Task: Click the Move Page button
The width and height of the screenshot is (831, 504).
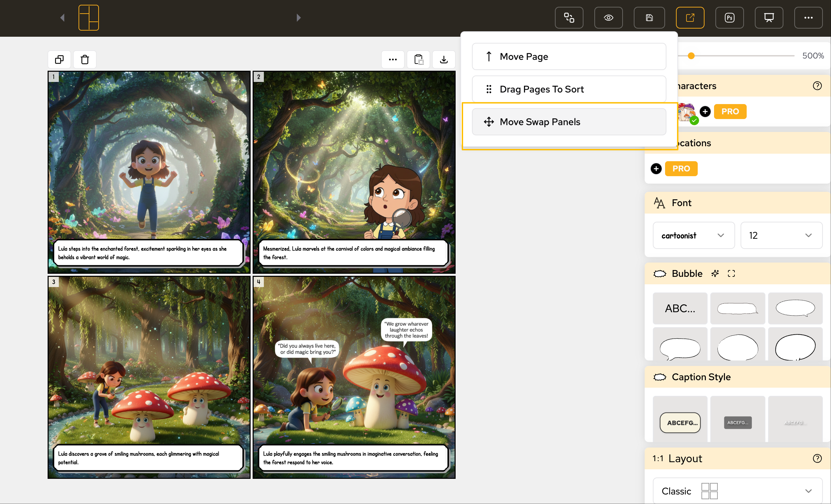Action: [569, 56]
